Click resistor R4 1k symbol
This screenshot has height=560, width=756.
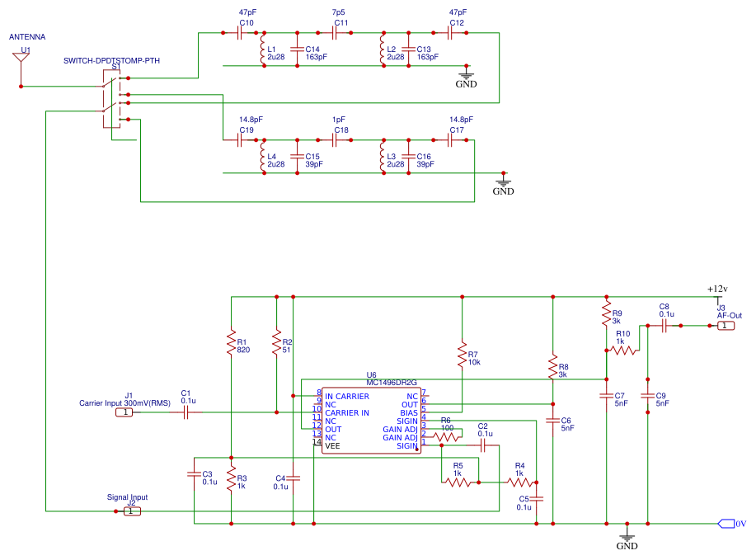point(519,482)
